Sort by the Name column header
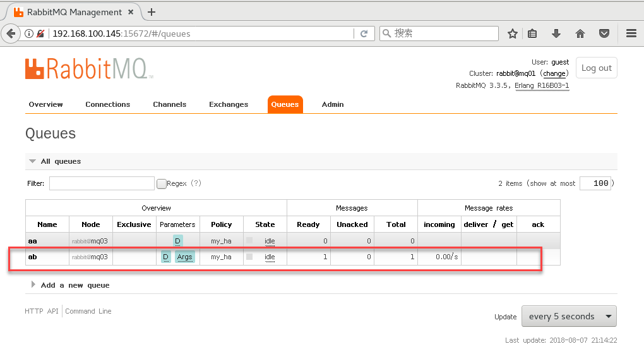The width and height of the screenshot is (644, 349). coord(47,224)
